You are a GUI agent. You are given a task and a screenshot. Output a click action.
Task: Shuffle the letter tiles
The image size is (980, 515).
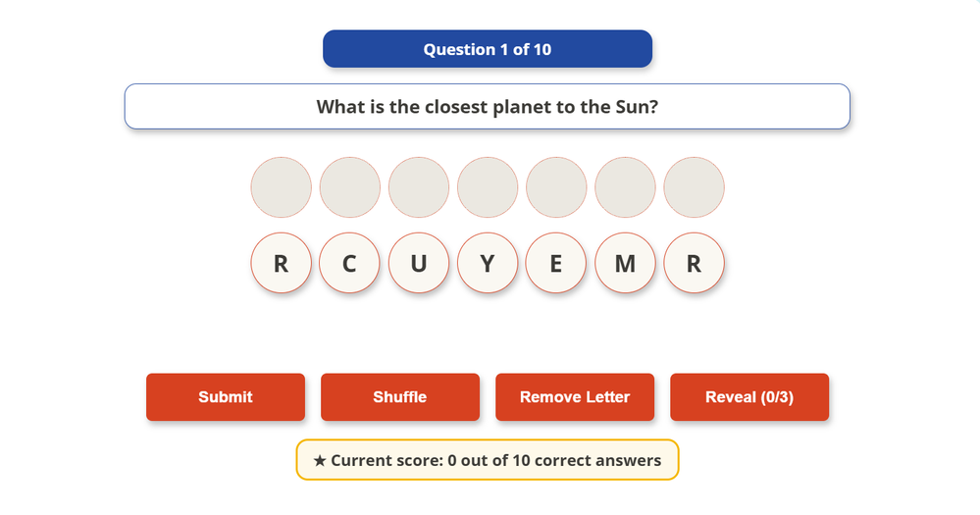point(400,397)
